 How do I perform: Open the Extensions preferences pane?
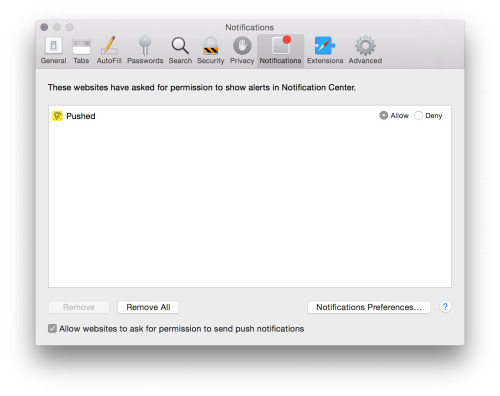tap(325, 50)
